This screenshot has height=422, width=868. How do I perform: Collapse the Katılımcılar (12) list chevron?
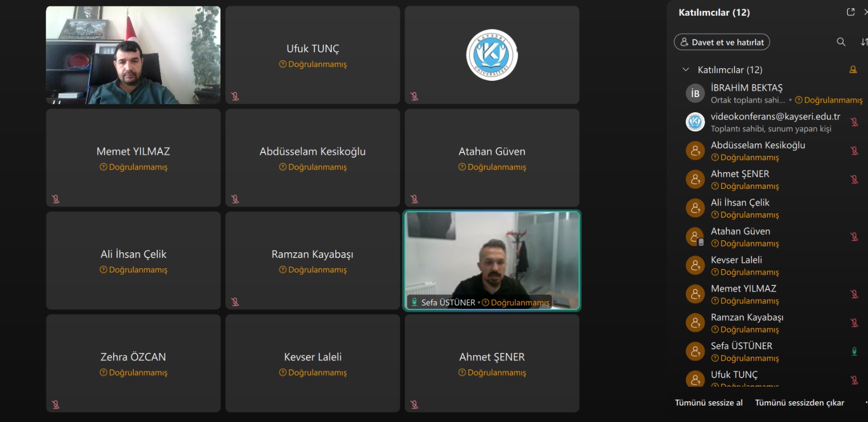coord(686,69)
